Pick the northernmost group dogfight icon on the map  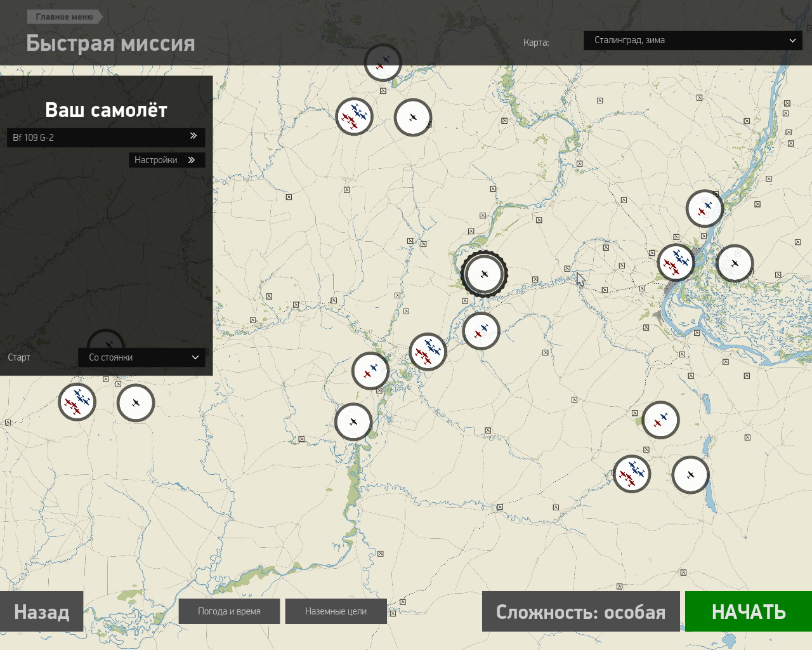pos(354,116)
